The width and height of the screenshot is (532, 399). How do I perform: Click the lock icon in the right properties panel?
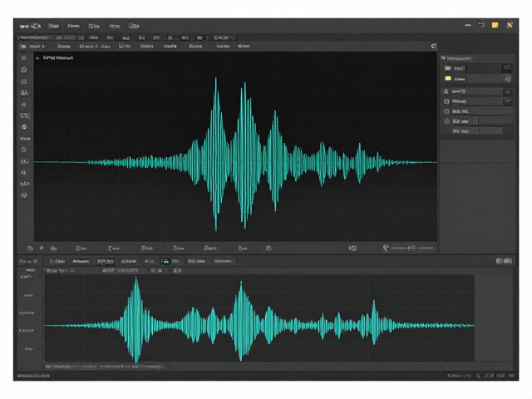pos(446,121)
